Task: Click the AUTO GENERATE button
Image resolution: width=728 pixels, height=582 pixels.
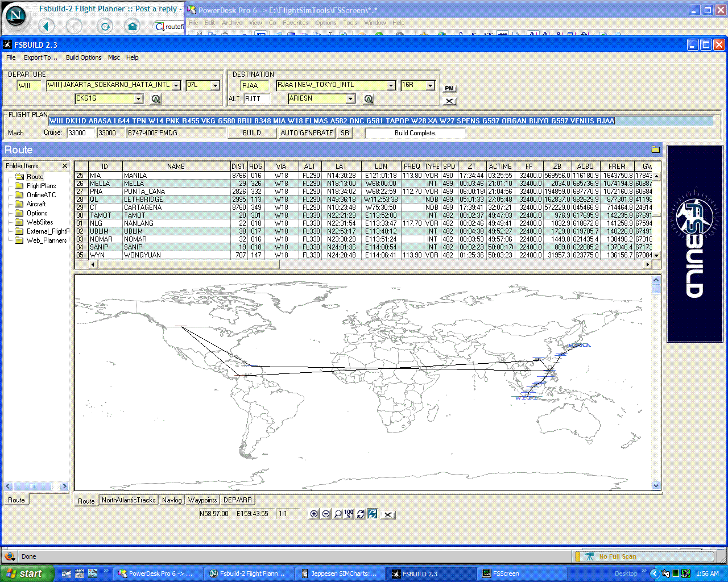Action: click(x=307, y=133)
